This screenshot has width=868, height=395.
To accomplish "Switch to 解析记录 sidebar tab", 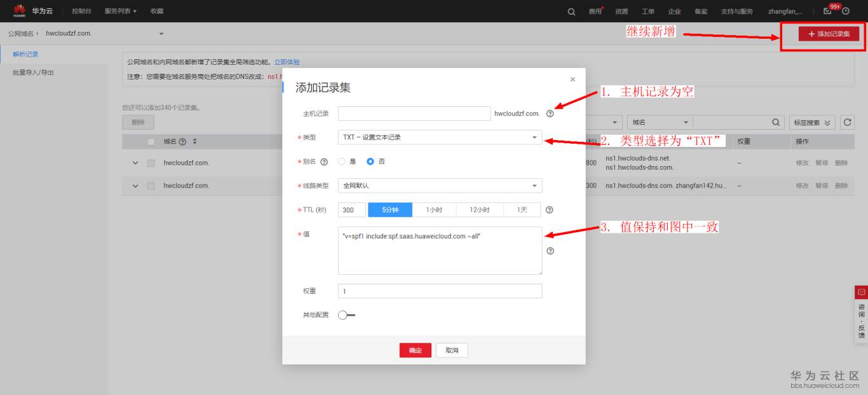I will pos(25,54).
